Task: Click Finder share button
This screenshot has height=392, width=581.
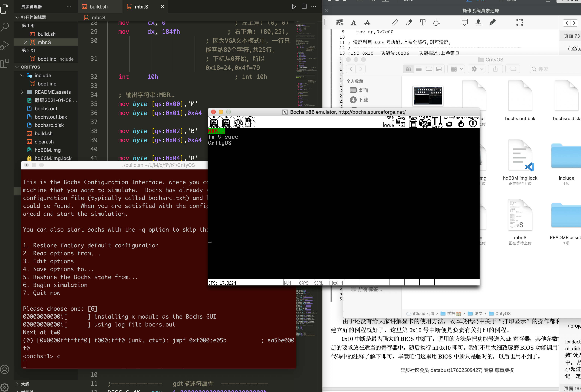Action: [495, 69]
